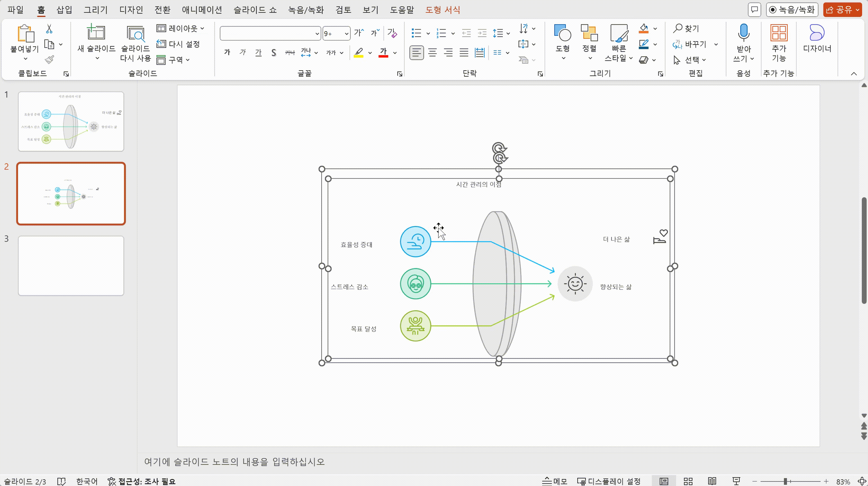Toggle italic formatting
This screenshot has width=868, height=486.
(243, 52)
